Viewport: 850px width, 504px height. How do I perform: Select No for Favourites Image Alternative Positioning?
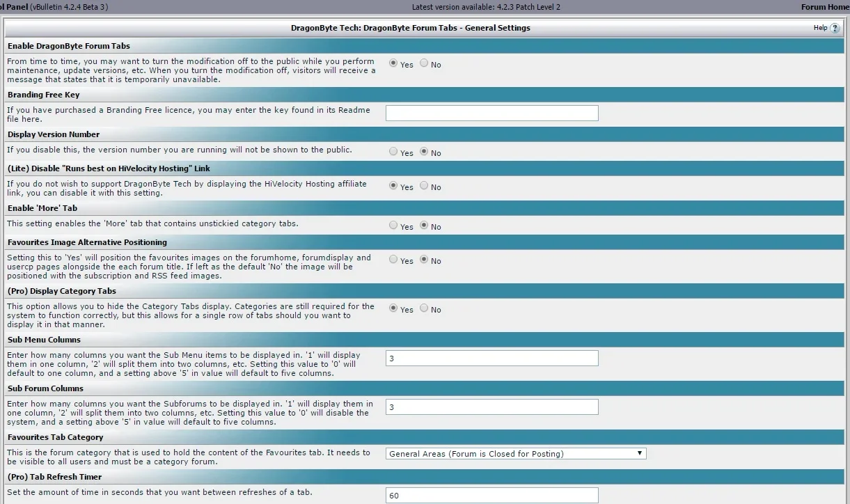tap(424, 260)
